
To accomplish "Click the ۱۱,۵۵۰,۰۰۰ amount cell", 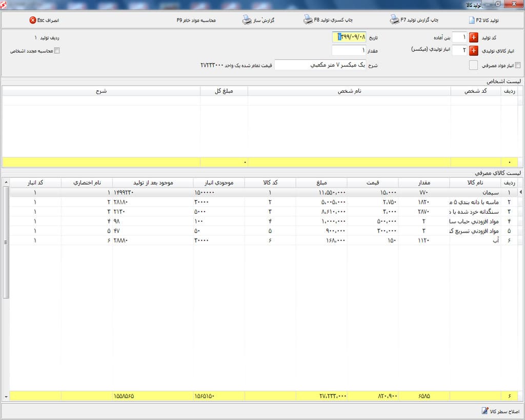I will pos(321,193).
